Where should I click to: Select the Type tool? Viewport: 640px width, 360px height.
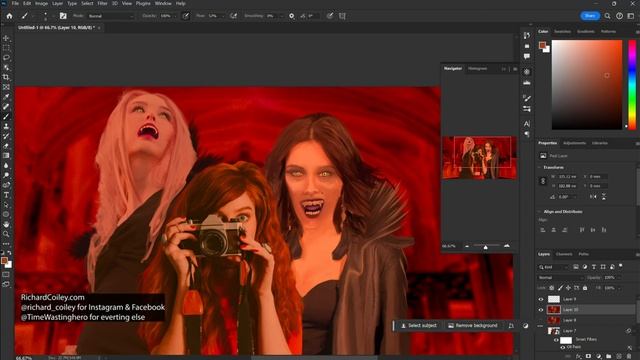tap(6, 195)
